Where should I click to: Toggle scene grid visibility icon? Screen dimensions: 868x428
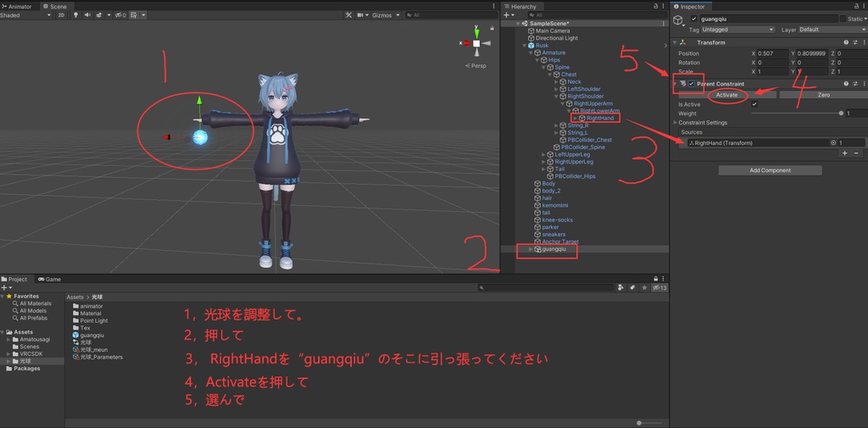(133, 15)
